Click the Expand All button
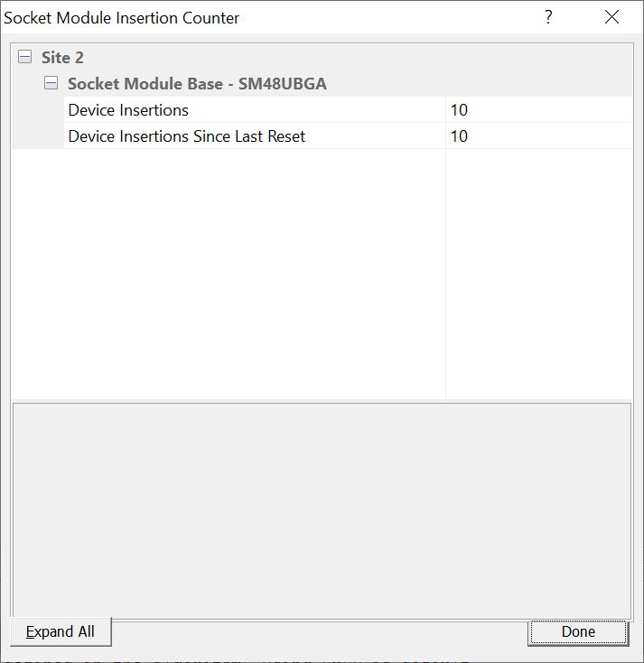Viewport: 644px width, 663px height. pyautogui.click(x=61, y=631)
